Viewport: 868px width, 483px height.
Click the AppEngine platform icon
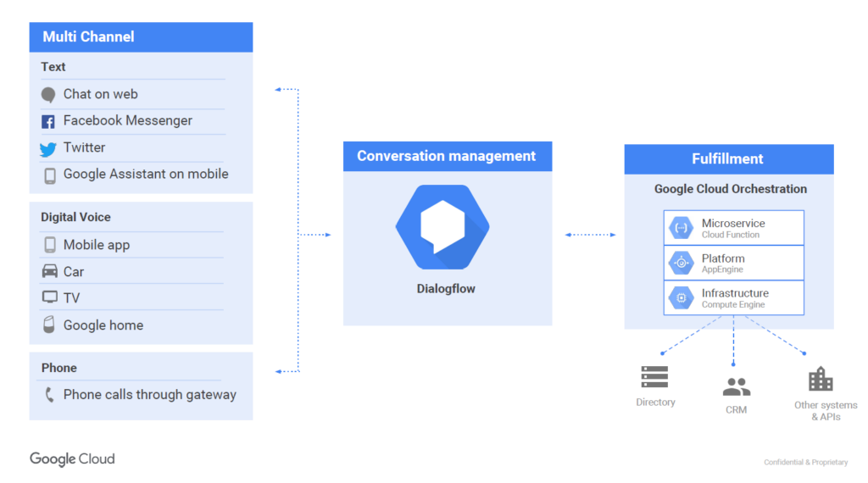coord(682,263)
